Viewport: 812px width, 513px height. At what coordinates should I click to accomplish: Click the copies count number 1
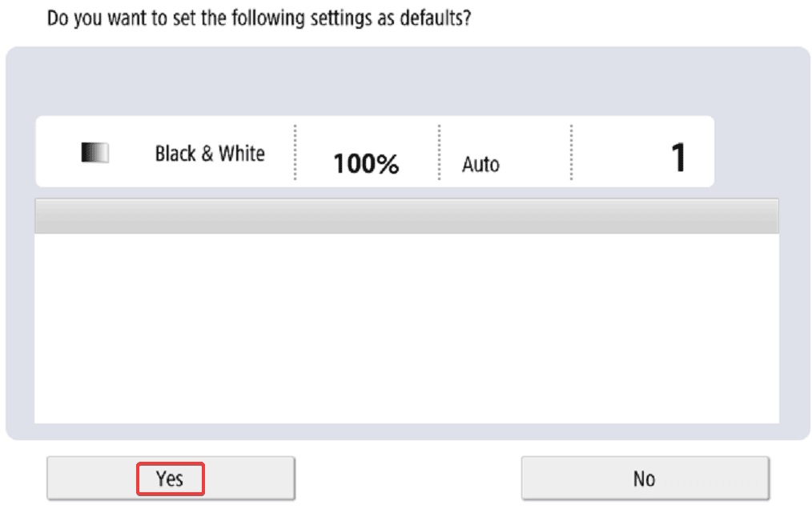click(x=677, y=158)
